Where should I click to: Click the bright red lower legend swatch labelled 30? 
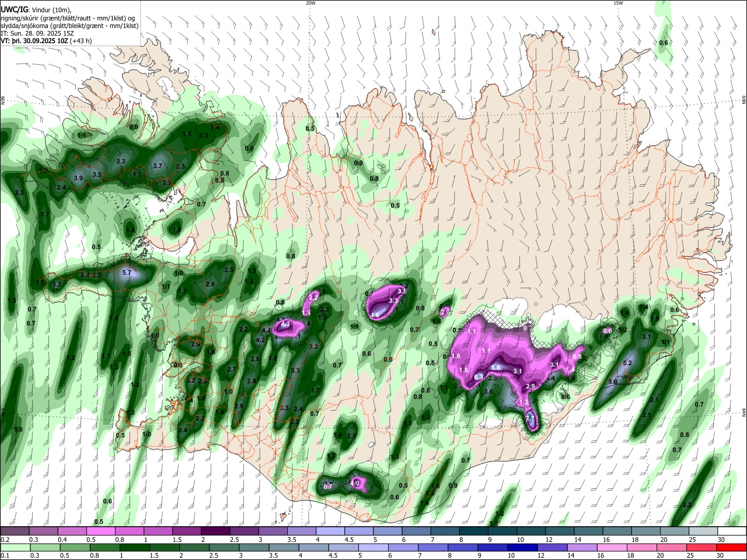[x=732, y=547]
